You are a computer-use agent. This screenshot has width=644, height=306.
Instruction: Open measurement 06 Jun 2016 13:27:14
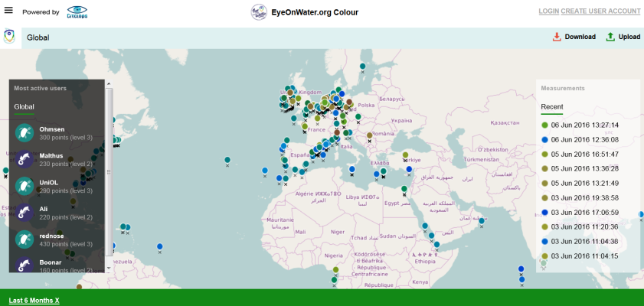pos(580,125)
